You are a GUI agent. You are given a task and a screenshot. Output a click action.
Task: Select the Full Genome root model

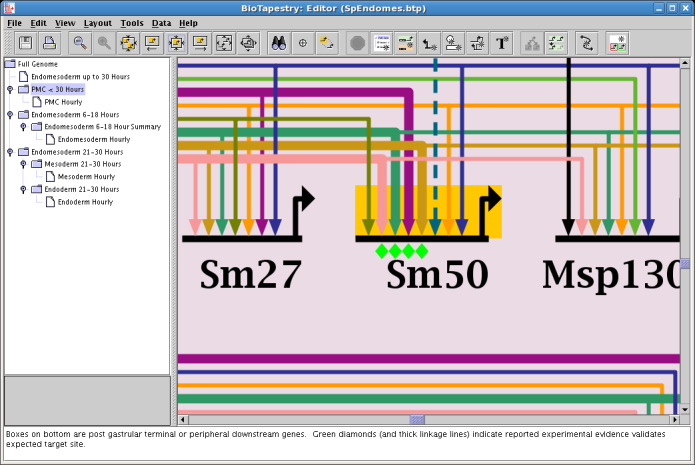[37, 64]
